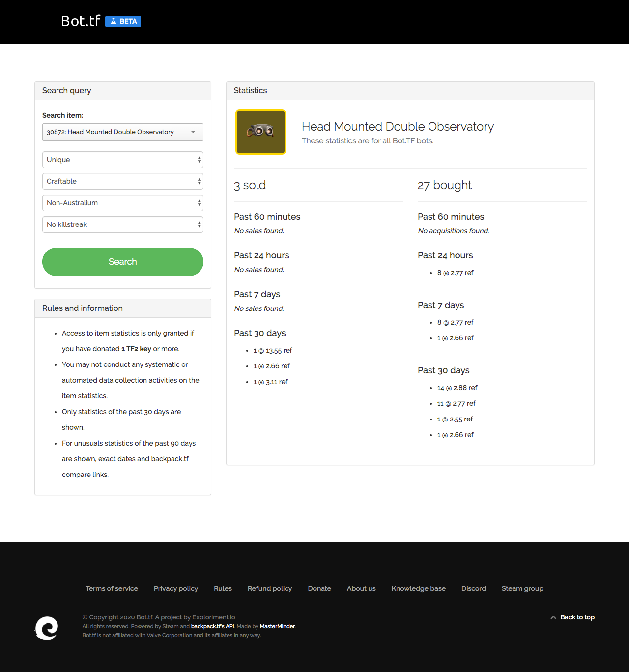The height and width of the screenshot is (672, 629).
Task: Click the "1 @ 13.55 ref" sale entry
Action: [273, 350]
